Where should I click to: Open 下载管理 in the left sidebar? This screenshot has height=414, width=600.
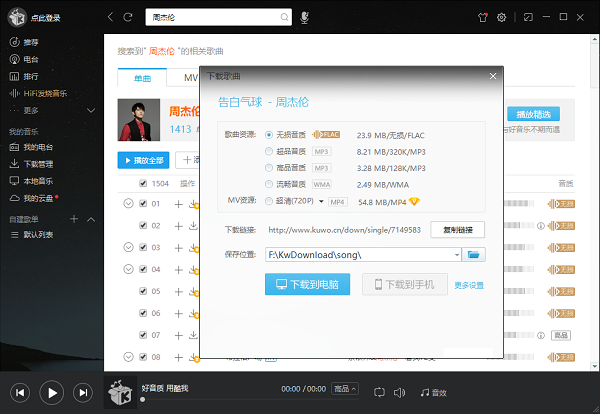coord(37,163)
